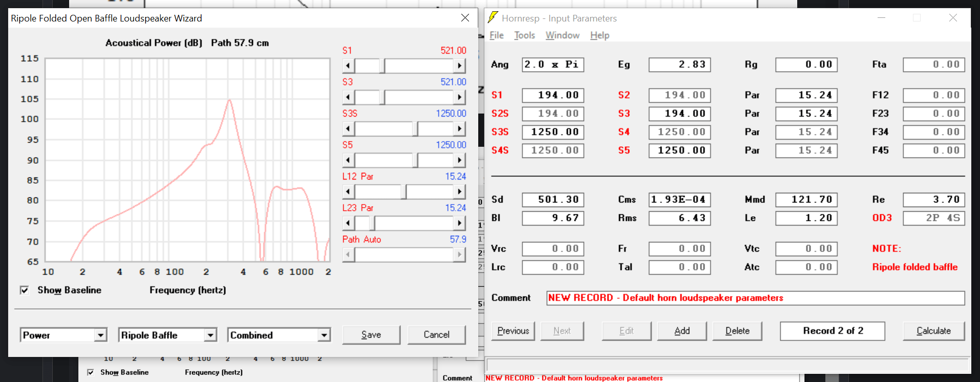The height and width of the screenshot is (382, 980).
Task: Click the L23 Par slider thumb
Action: pos(372,223)
